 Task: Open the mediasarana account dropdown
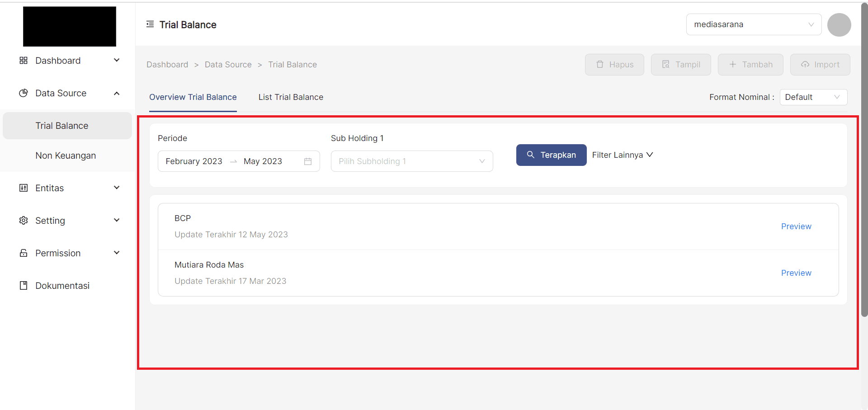click(x=753, y=24)
